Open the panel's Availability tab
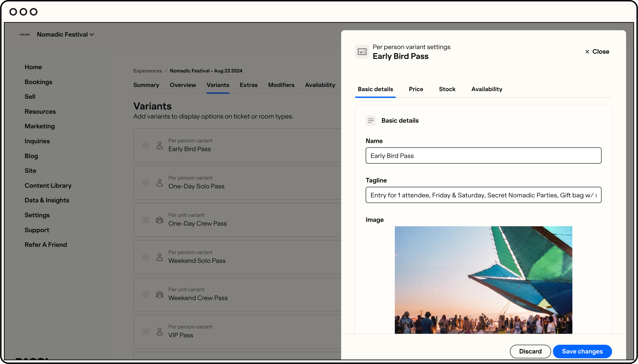Viewport: 638px width, 364px height. [487, 89]
